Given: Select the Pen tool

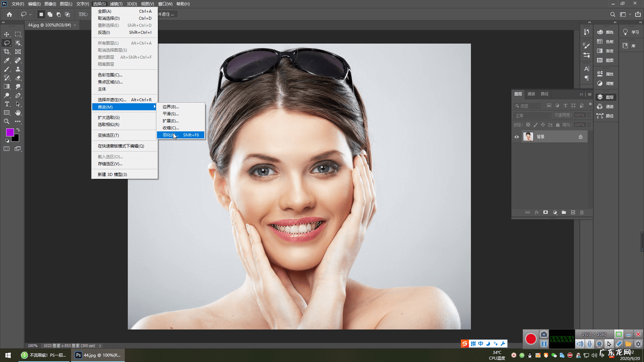Looking at the screenshot, I should click(18, 96).
